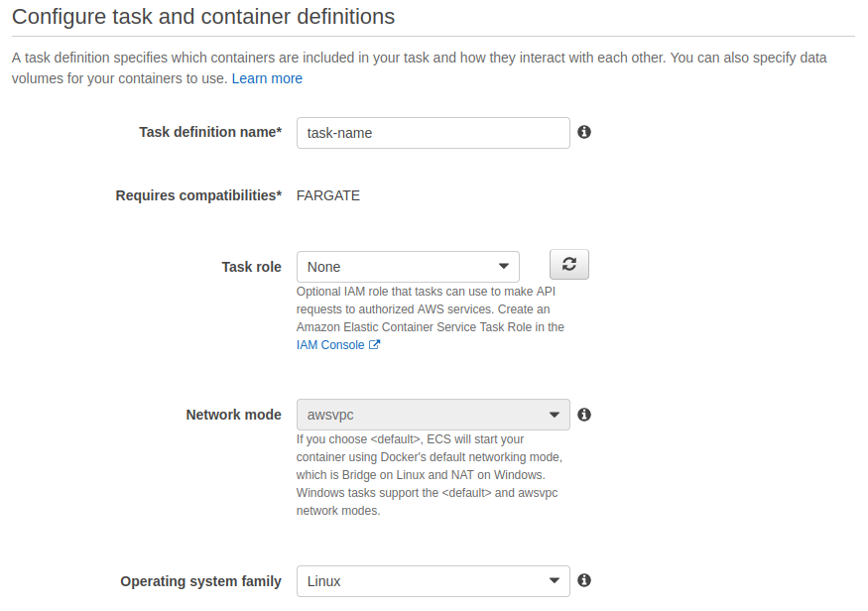View the Network mode info tooltip icon
Viewport: 868px width, 611px height.
(584, 415)
